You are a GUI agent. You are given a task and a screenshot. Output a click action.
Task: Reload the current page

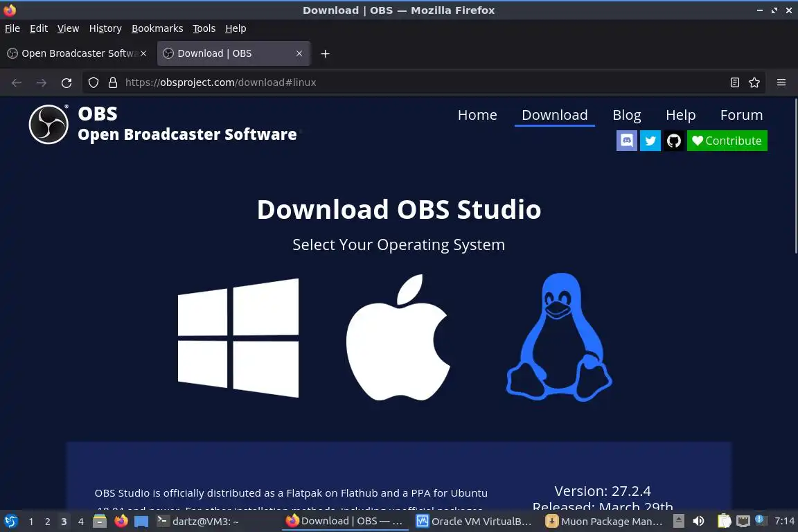(x=66, y=82)
